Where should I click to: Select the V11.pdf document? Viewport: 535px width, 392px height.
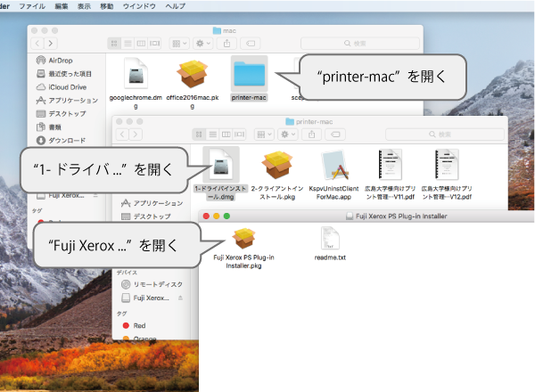(x=391, y=165)
